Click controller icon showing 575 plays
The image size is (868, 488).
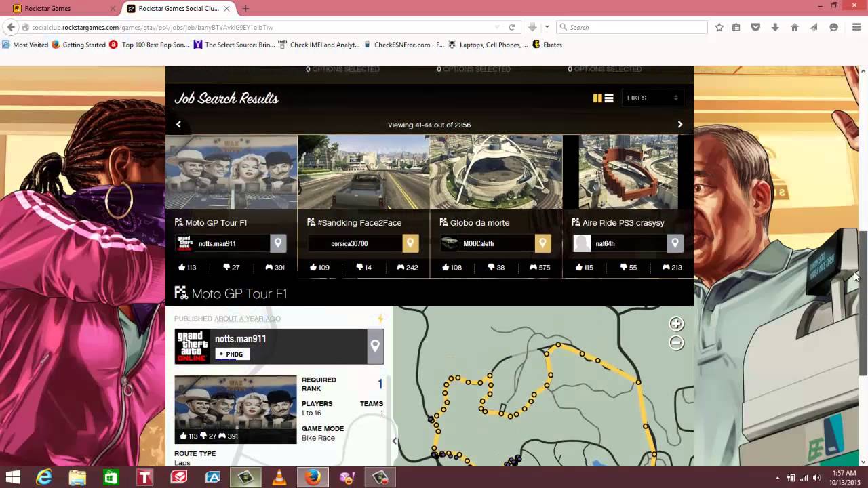533,267
